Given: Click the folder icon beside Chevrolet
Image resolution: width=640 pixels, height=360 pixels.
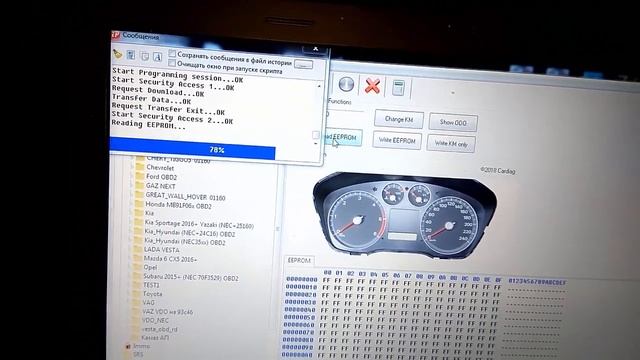Looking at the screenshot, I should 140,167.
